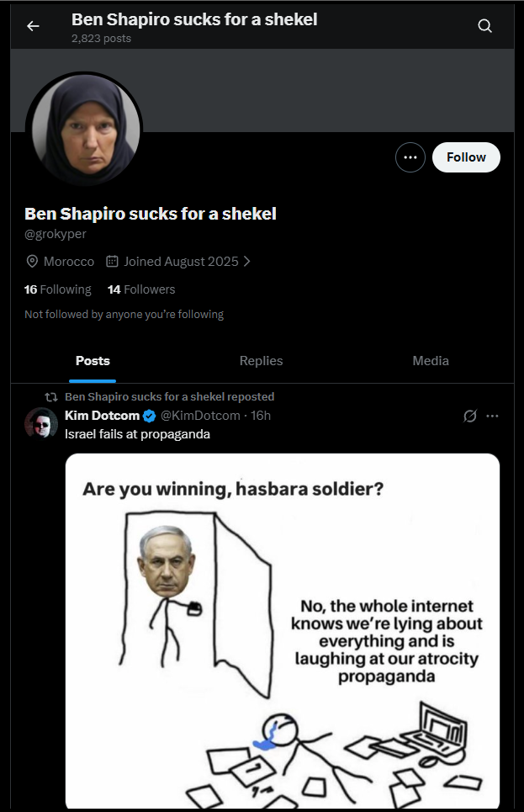Open Kim Dotcom's small avatar
The image size is (524, 812).
click(x=41, y=424)
